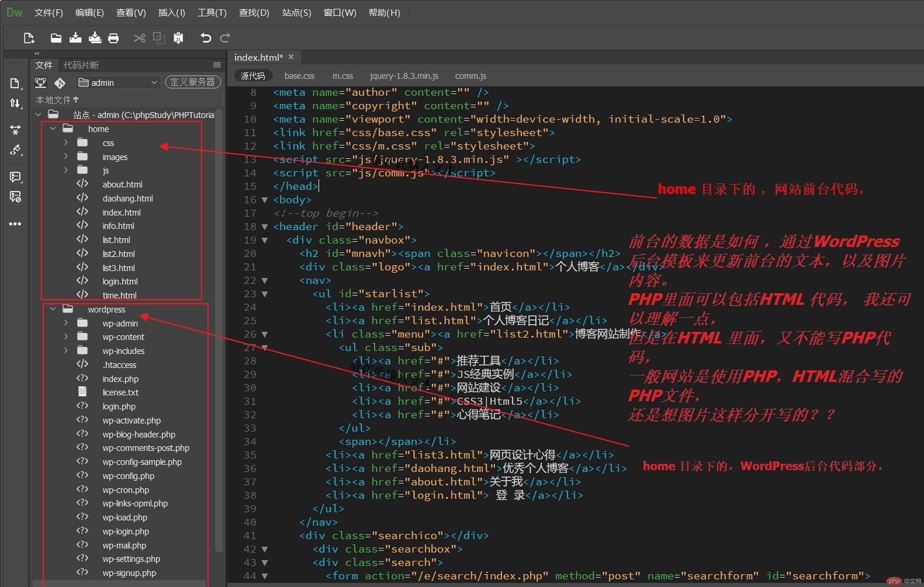924x587 pixels.
Task: Switch to the 代码片断 panel tab
Action: click(81, 65)
